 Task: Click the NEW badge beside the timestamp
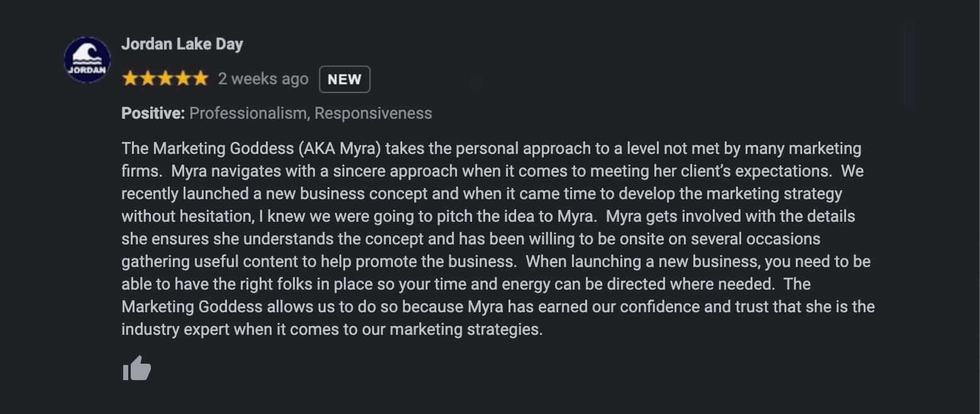tap(344, 79)
